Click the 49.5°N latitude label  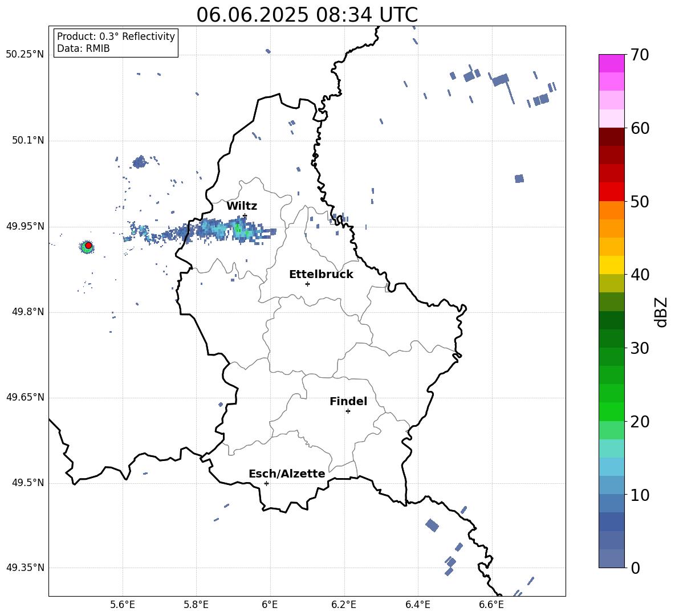click(x=27, y=483)
